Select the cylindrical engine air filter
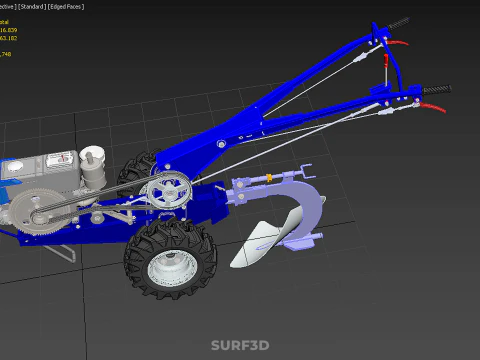The height and width of the screenshot is (360, 480). 93,167
